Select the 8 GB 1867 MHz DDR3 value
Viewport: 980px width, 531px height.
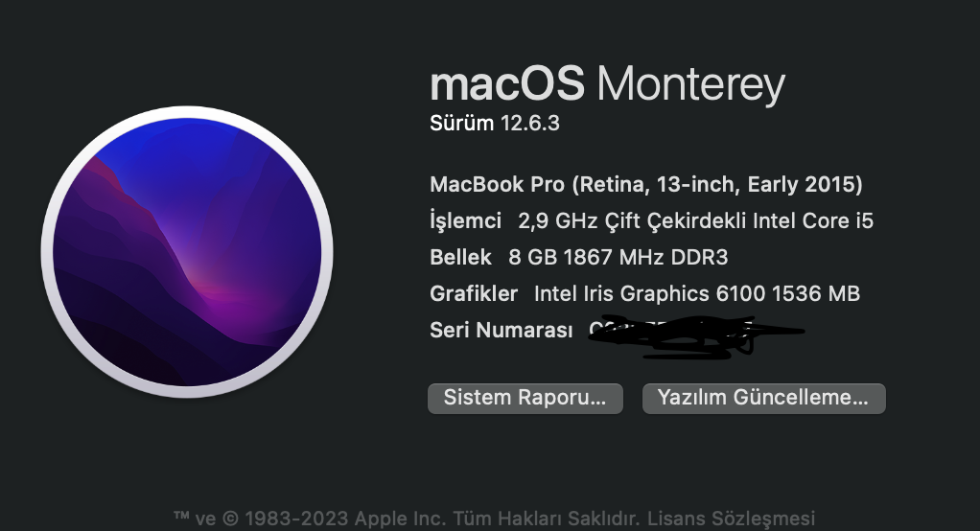[x=612, y=257]
